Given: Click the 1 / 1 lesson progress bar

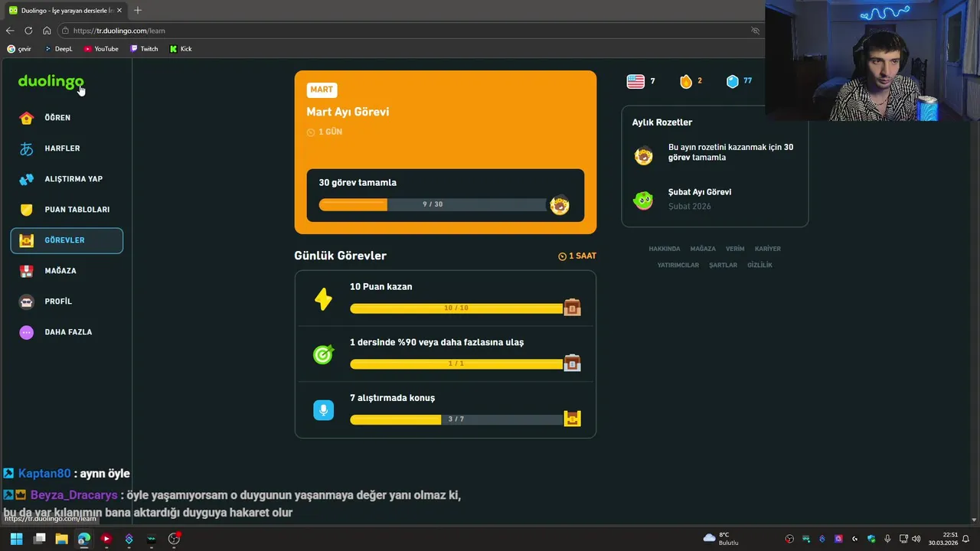Looking at the screenshot, I should pos(456,364).
